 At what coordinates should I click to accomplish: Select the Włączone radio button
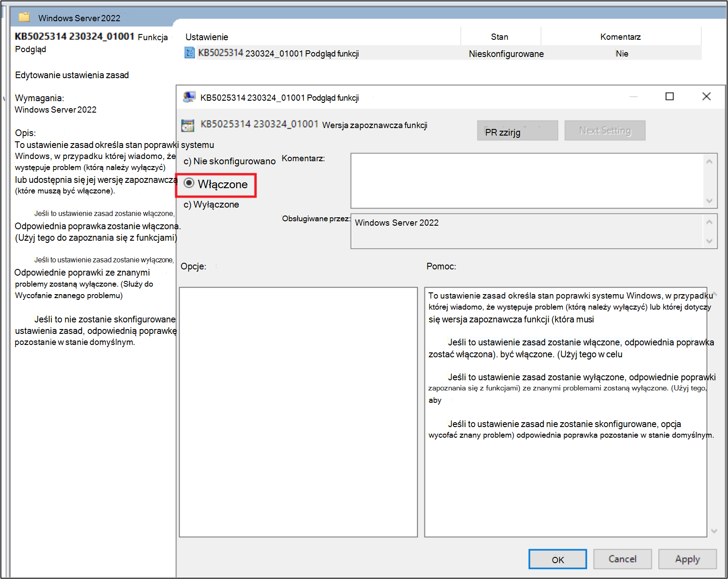(189, 183)
